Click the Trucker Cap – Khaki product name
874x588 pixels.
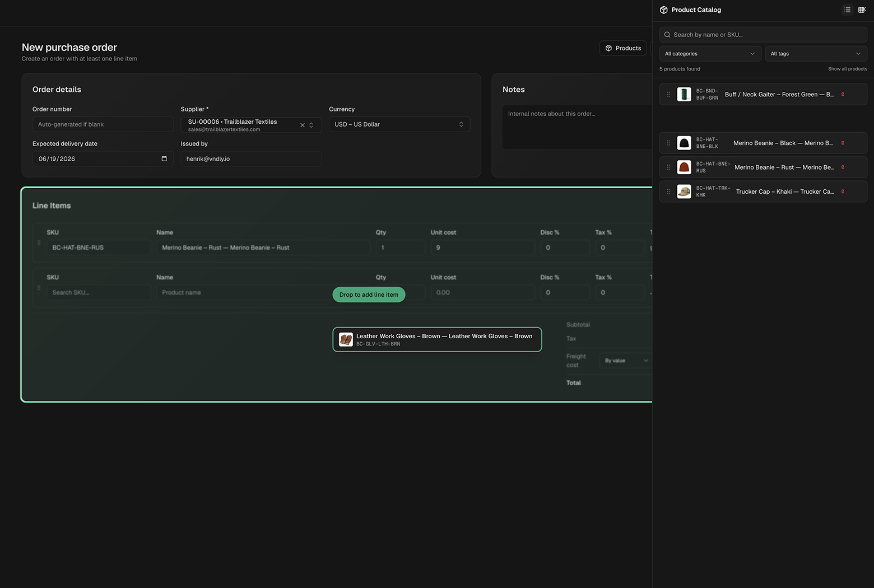coord(784,192)
